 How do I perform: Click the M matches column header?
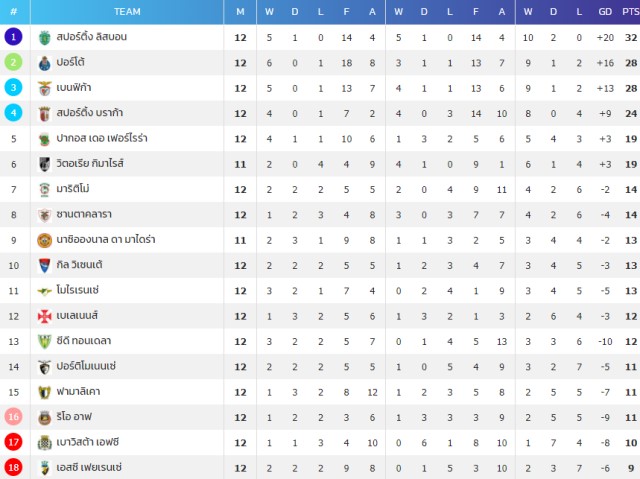(x=240, y=12)
